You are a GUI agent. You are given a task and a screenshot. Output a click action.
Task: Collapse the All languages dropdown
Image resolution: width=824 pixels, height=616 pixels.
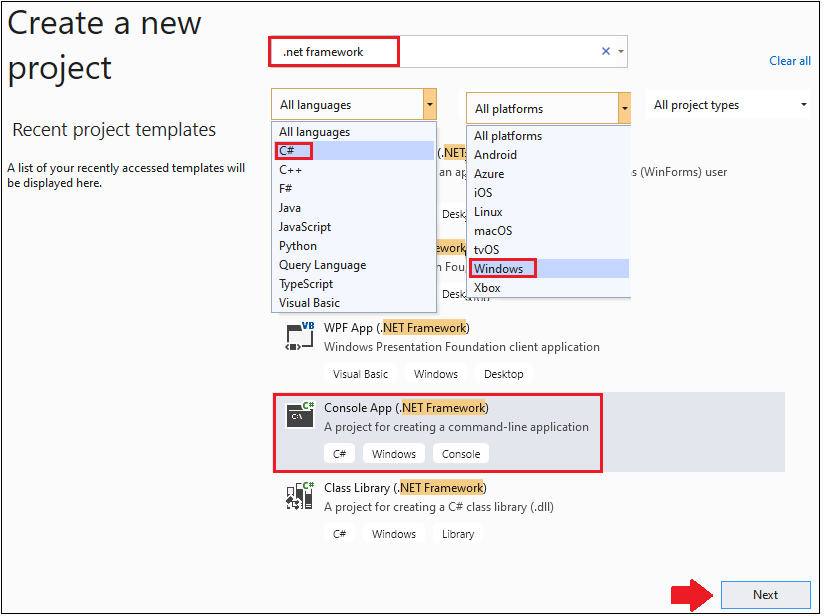(429, 104)
